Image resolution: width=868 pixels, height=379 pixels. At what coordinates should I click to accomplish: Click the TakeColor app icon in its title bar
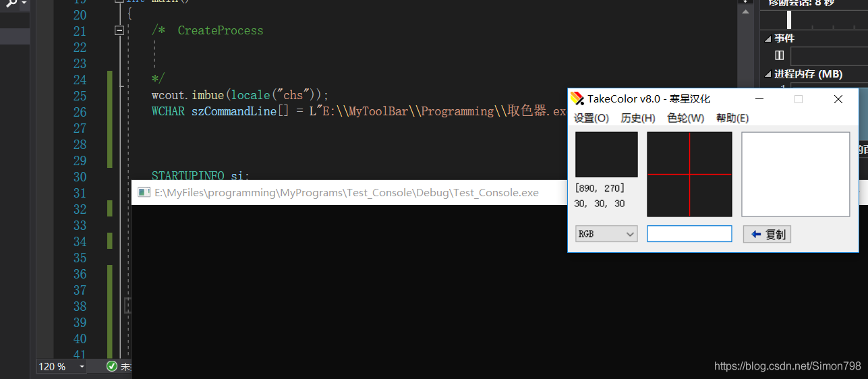(577, 98)
